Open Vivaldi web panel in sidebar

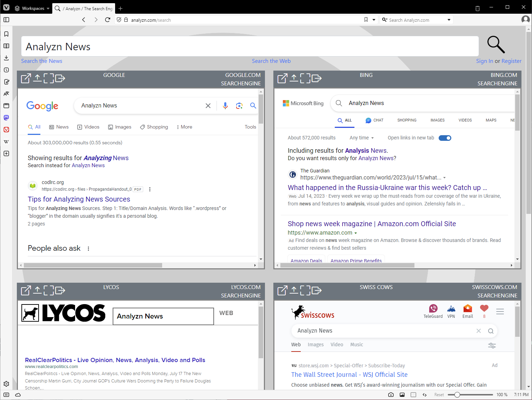pos(6,130)
